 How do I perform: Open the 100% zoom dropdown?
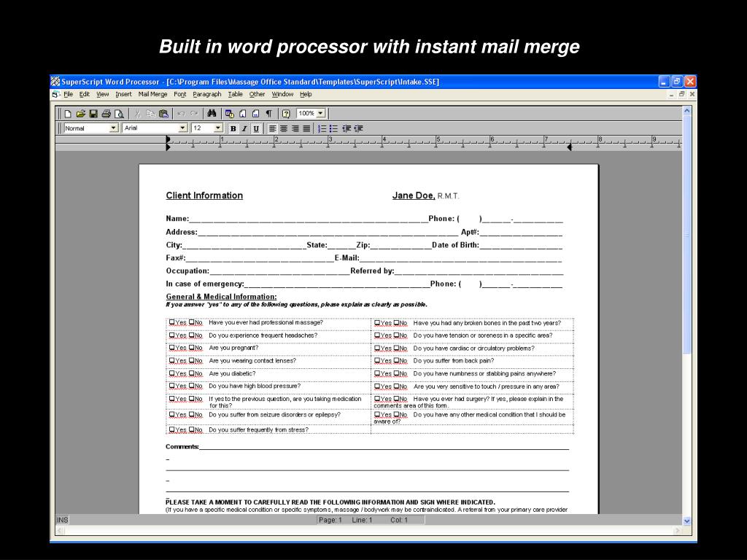(x=321, y=113)
